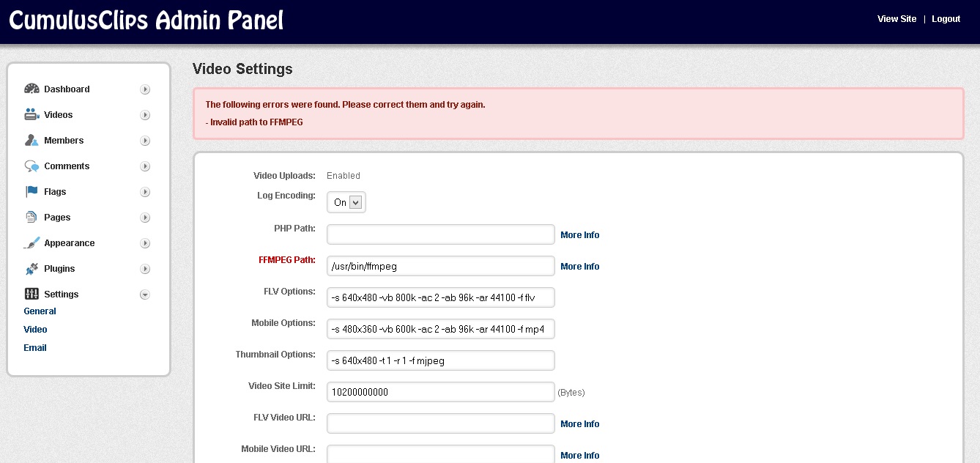The height and width of the screenshot is (463, 980).
Task: Click the View Site link
Action: (x=897, y=18)
